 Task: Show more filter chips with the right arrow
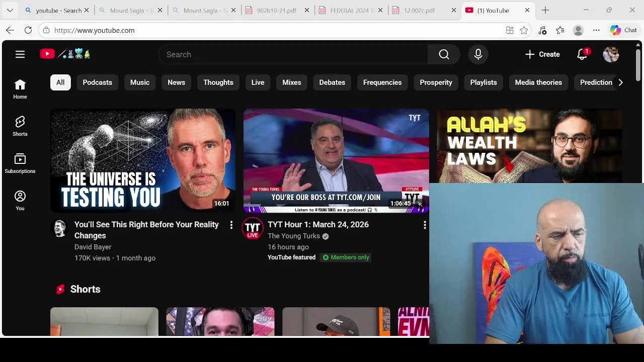click(x=620, y=82)
